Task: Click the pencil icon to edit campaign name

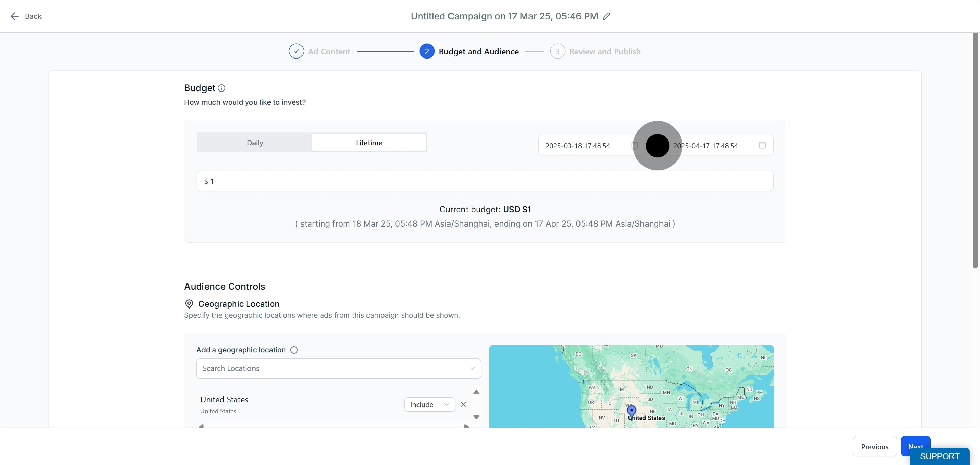Action: pos(606,16)
